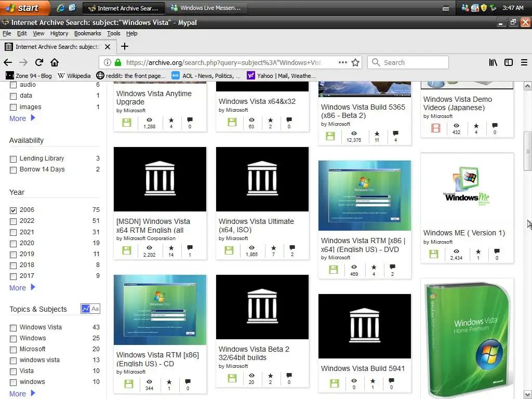The image size is (532, 399).
Task: Check the Borrow 14 Days box
Action: [x=13, y=170]
